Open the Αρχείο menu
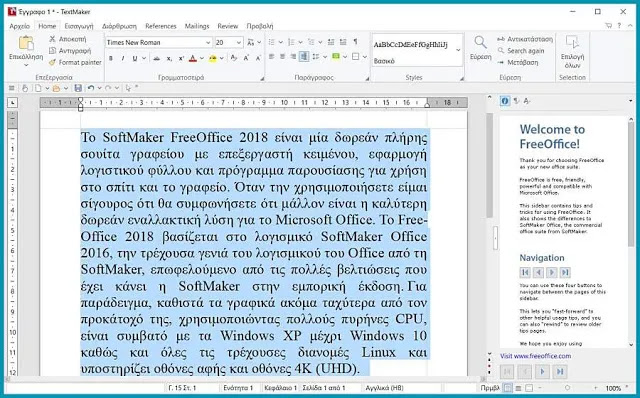This screenshot has width=640, height=398. tap(20, 26)
